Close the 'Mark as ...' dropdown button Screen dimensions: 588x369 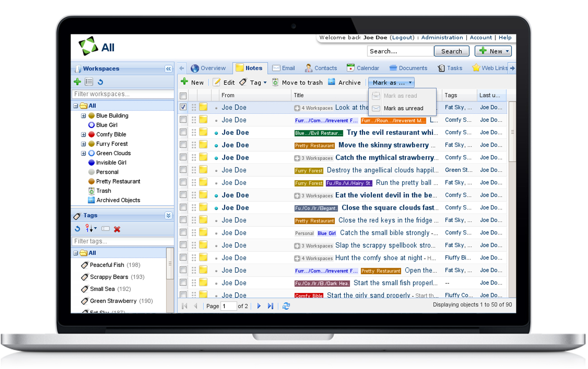click(x=392, y=82)
